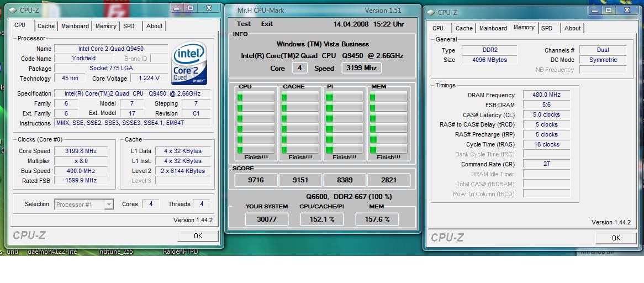The width and height of the screenshot is (644, 283).
Task: Click the Core Speed value 3199.8 MHz
Action: 81,151
